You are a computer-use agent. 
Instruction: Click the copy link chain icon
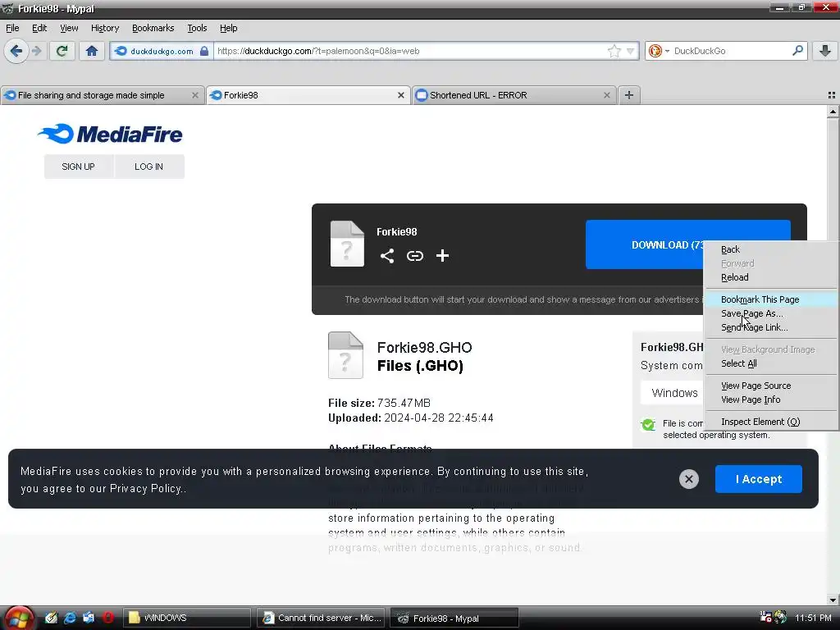pyautogui.click(x=414, y=256)
